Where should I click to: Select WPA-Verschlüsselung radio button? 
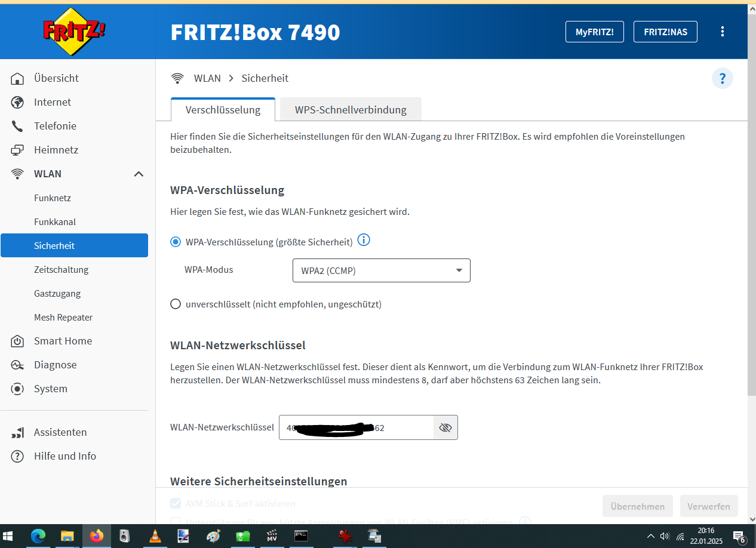click(176, 242)
